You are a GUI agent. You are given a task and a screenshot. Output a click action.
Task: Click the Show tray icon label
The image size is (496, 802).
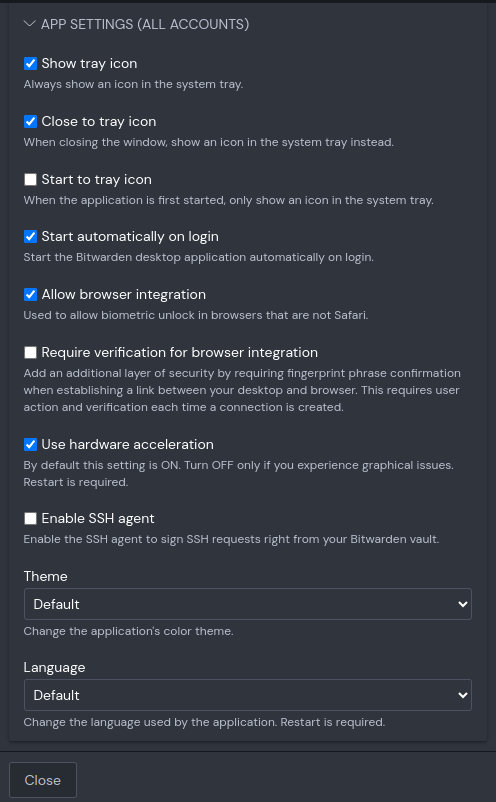pos(89,63)
